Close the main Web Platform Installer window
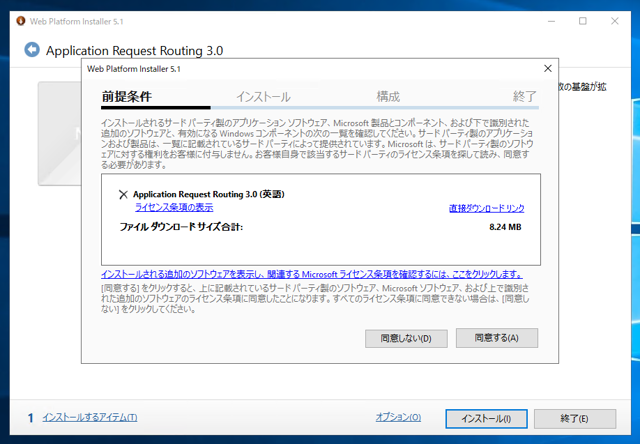Viewport: 640px width, 444px height. pyautogui.click(x=615, y=21)
